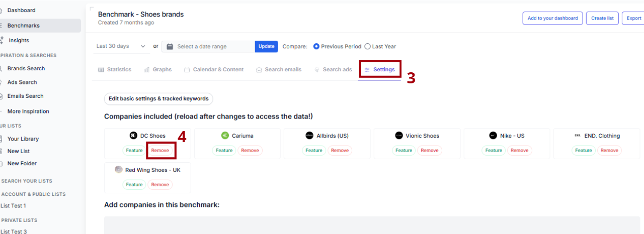
Task: Select the Previous Period compare option
Action: tap(316, 46)
